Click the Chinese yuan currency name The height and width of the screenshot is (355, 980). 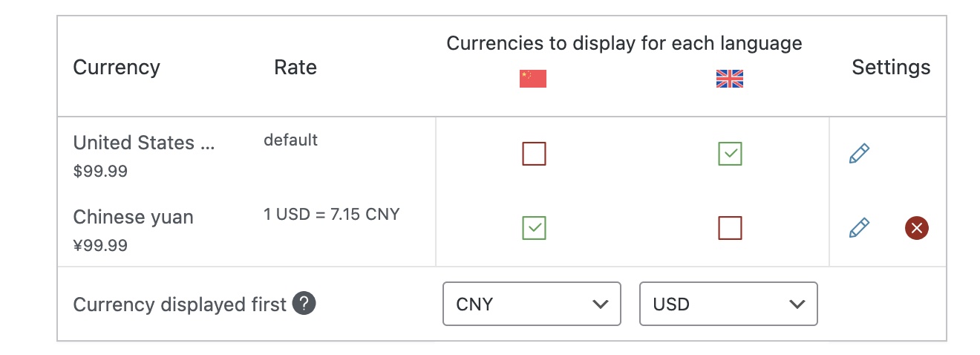tap(134, 218)
